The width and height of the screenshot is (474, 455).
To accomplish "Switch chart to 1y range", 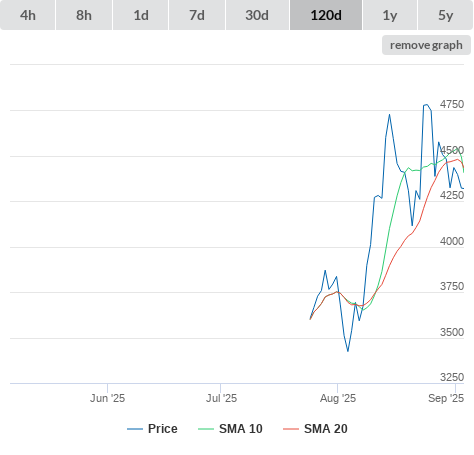I will coord(390,15).
